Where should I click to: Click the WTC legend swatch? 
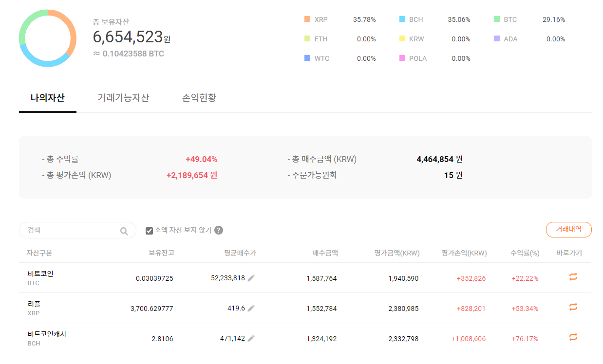tap(307, 58)
